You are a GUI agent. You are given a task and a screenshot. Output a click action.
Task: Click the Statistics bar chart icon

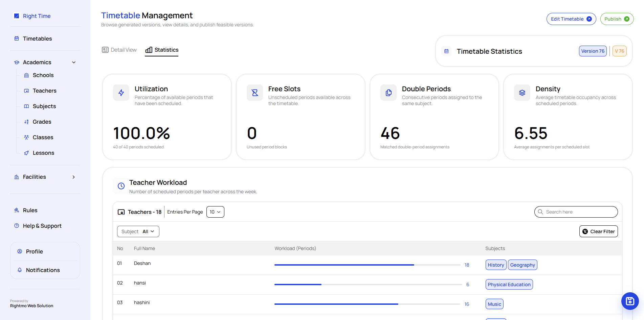pos(149,50)
